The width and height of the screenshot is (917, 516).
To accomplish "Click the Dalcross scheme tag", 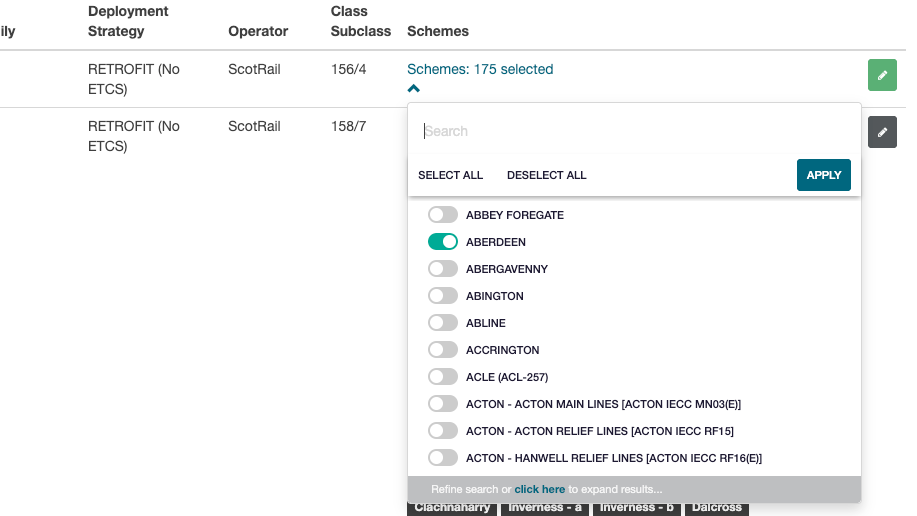I will point(717,508).
